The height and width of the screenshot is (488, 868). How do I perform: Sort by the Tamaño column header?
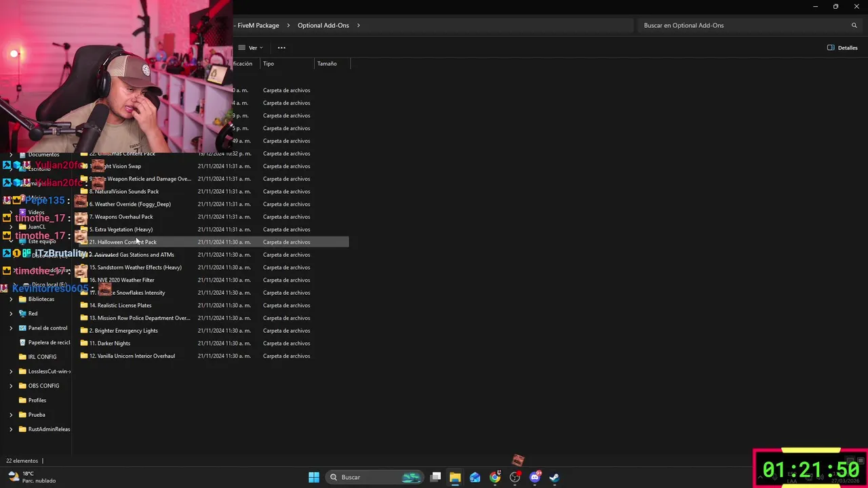coord(327,64)
